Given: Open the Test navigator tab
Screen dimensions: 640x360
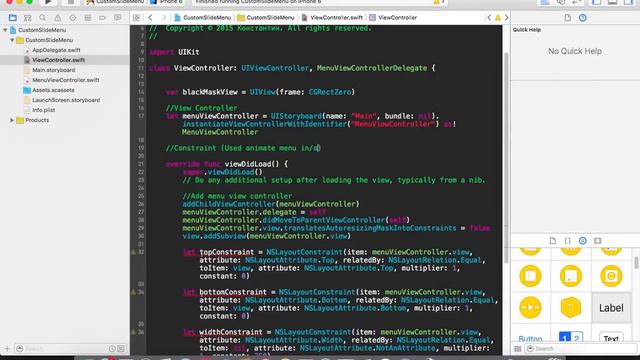Looking at the screenshot, I should (x=73, y=18).
